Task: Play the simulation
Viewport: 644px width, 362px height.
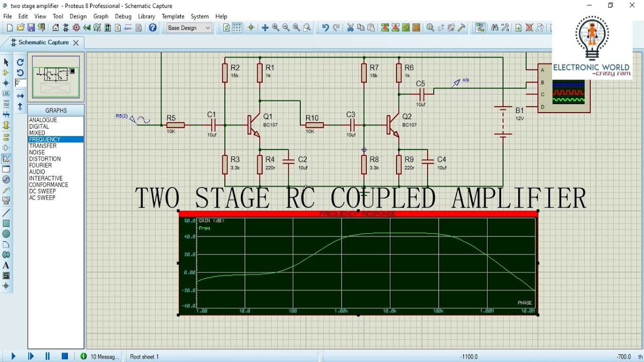Action: [x=14, y=356]
